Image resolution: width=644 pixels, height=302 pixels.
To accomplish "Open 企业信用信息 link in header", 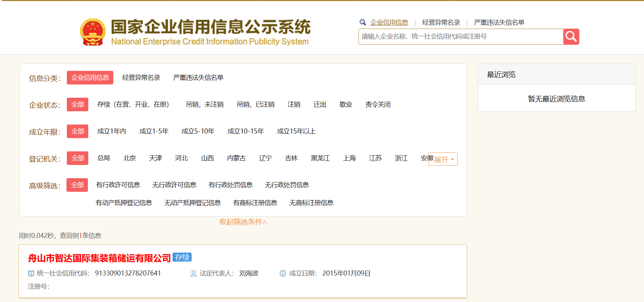I will point(389,22).
